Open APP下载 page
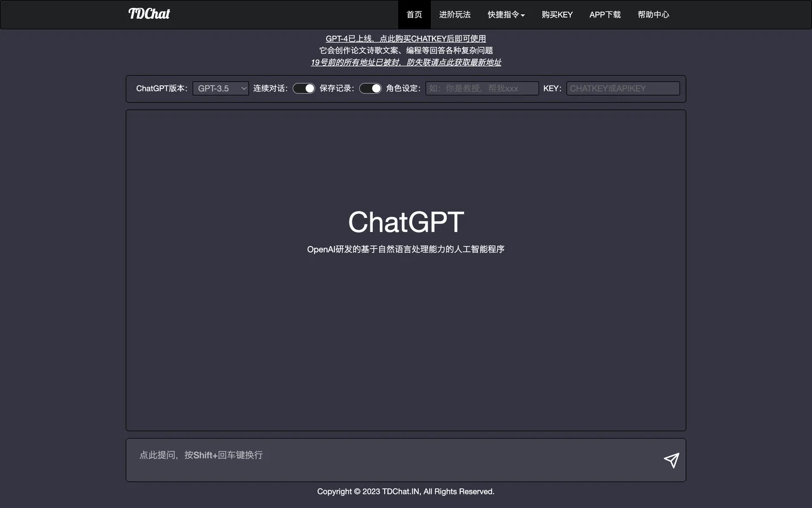This screenshot has height=508, width=812. (x=605, y=15)
